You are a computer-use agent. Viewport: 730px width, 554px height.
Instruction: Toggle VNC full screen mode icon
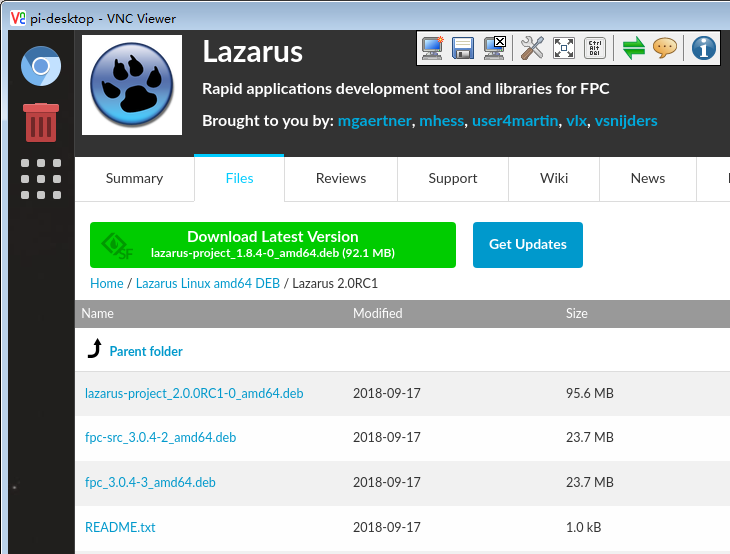pos(563,48)
